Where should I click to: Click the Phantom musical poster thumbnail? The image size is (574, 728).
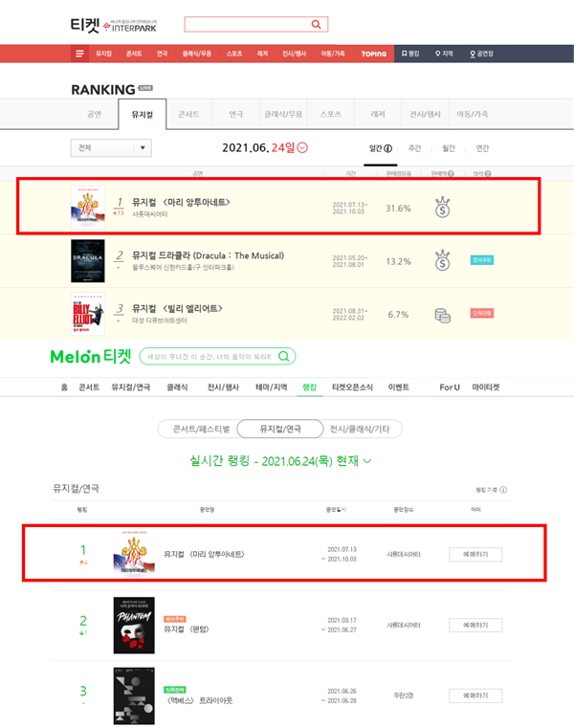(134, 626)
